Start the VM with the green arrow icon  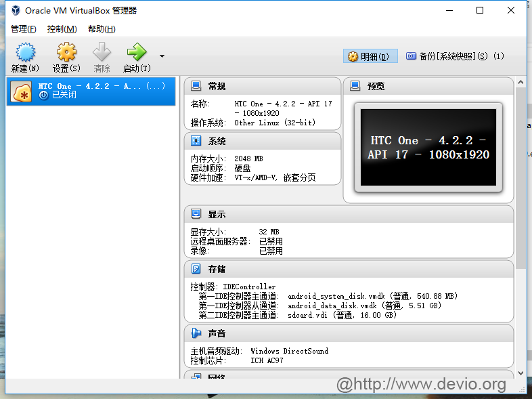pos(137,52)
